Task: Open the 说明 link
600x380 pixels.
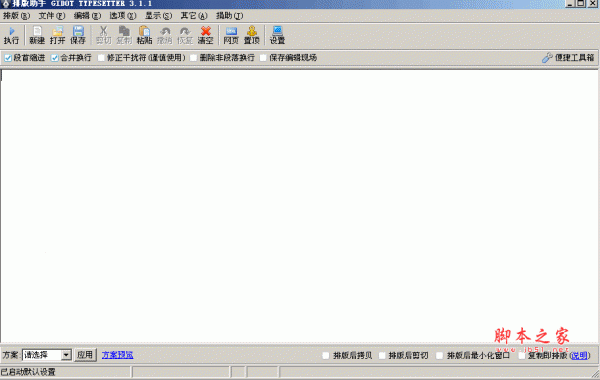Action: coord(579,356)
